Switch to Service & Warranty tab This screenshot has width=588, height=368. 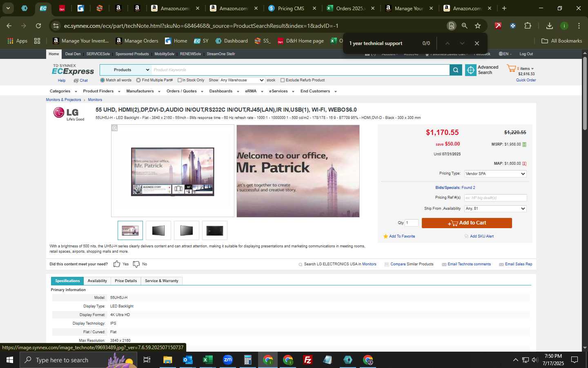162,281
